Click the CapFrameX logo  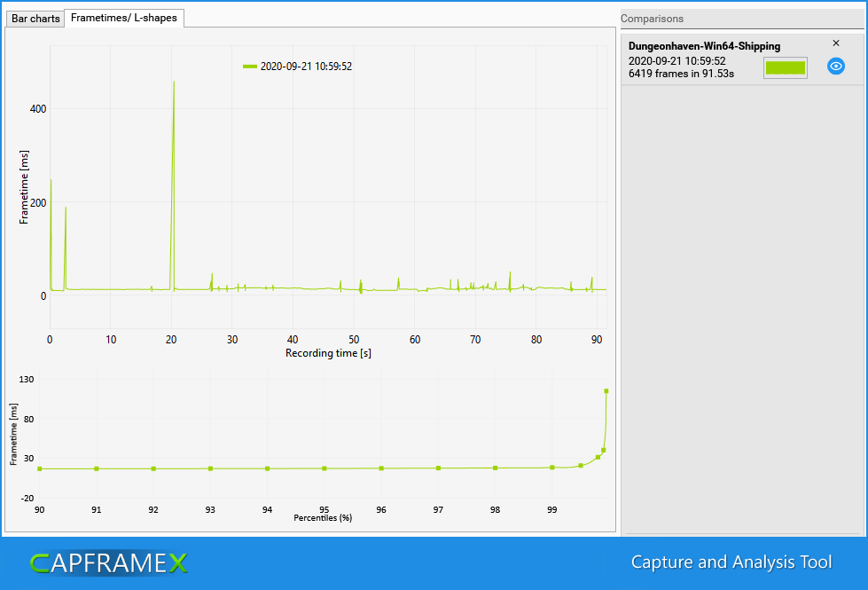tap(108, 563)
